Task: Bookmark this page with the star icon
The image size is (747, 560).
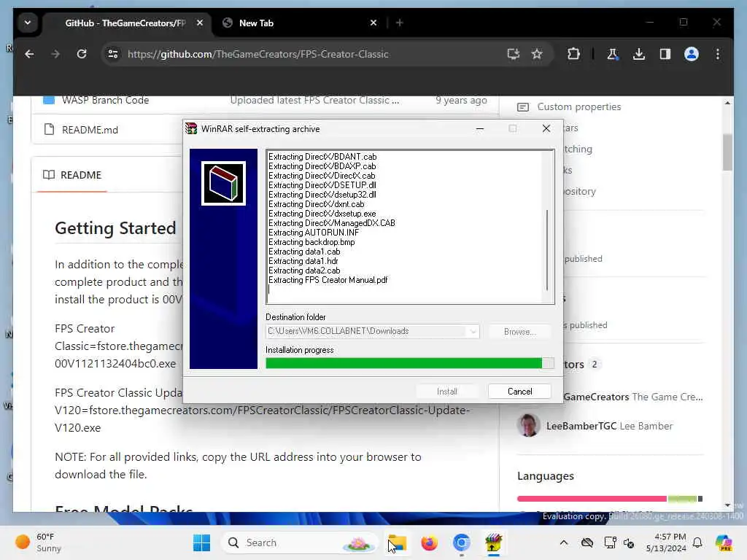Action: [537, 54]
